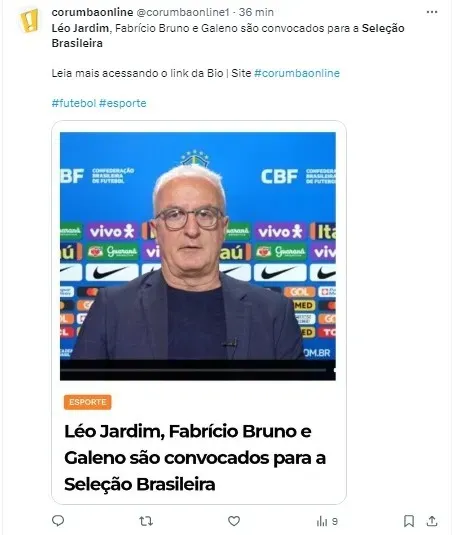456x535 pixels.
Task: Open the corumbaonline display name
Action: pyautogui.click(x=92, y=12)
